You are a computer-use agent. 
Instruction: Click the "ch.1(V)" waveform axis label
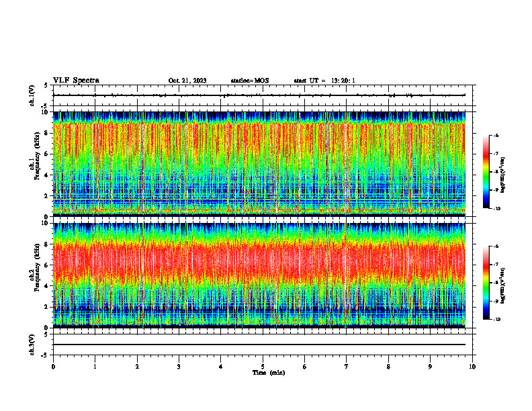32,95
